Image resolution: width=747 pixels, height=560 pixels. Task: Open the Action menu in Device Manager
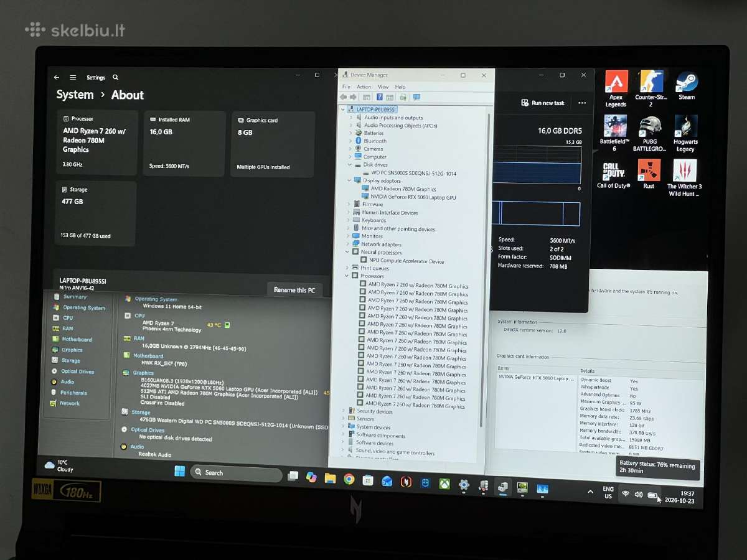pos(364,86)
